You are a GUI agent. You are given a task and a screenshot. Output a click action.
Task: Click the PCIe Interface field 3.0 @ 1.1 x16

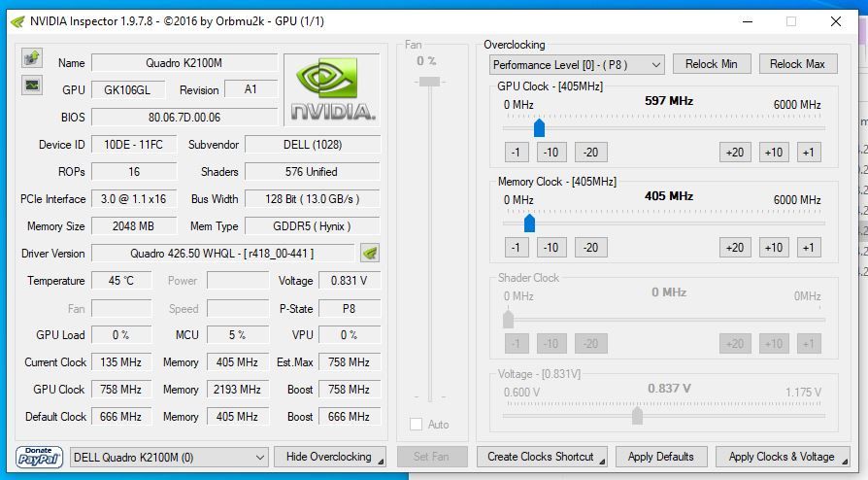tap(134, 199)
